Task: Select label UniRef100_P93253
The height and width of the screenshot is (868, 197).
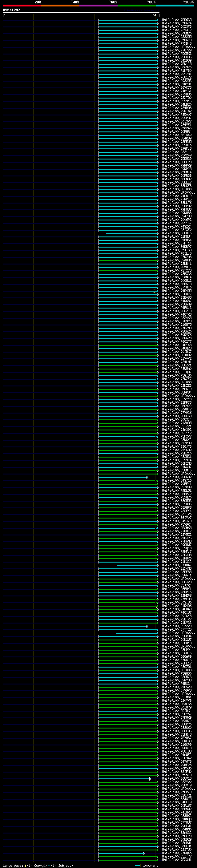Action: tap(176, 81)
